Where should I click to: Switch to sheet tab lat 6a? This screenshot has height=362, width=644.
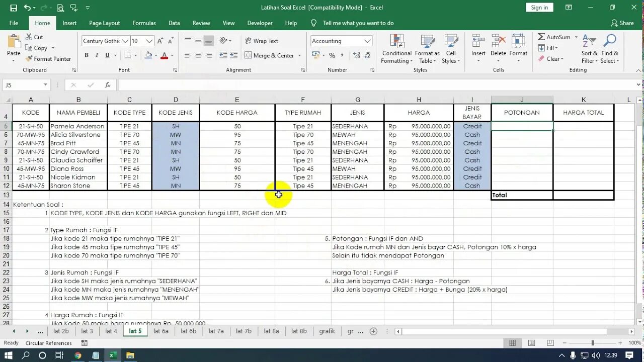(x=161, y=331)
